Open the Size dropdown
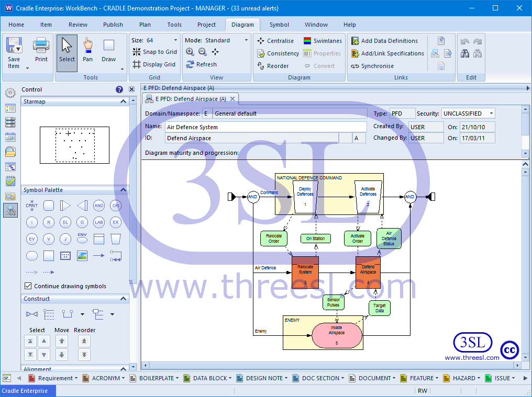The height and width of the screenshot is (397, 532). pos(175,40)
